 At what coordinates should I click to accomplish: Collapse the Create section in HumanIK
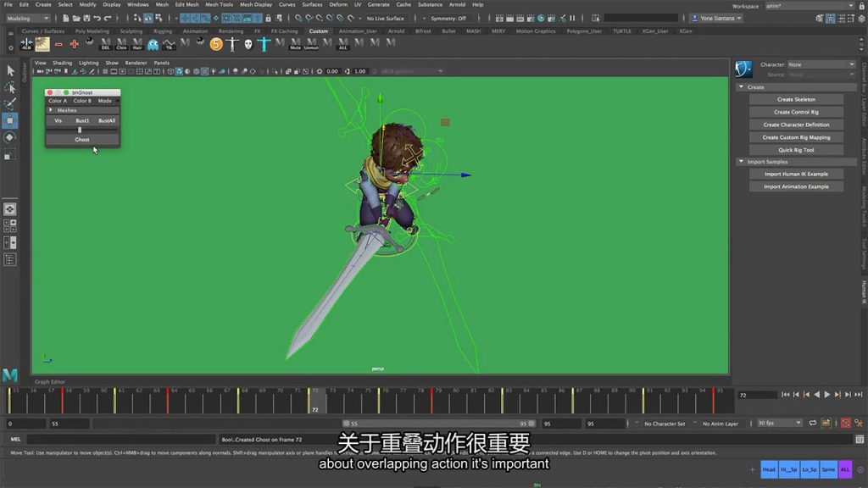tap(741, 87)
